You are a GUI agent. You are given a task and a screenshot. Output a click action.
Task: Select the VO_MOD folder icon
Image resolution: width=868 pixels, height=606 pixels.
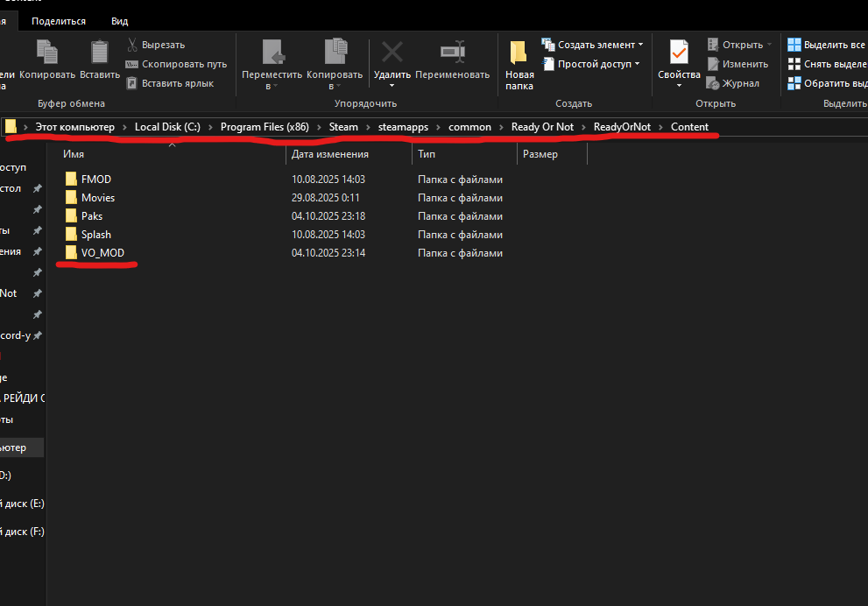(x=72, y=253)
